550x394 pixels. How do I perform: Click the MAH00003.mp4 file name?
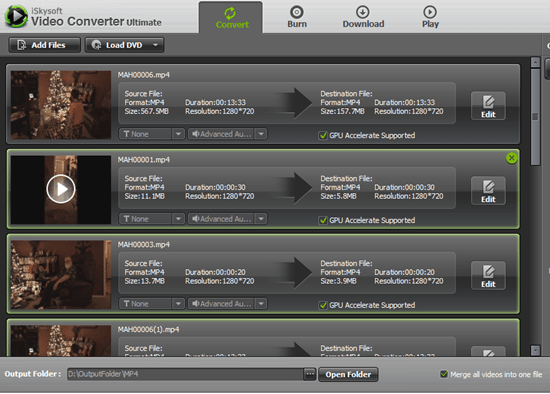pos(143,245)
